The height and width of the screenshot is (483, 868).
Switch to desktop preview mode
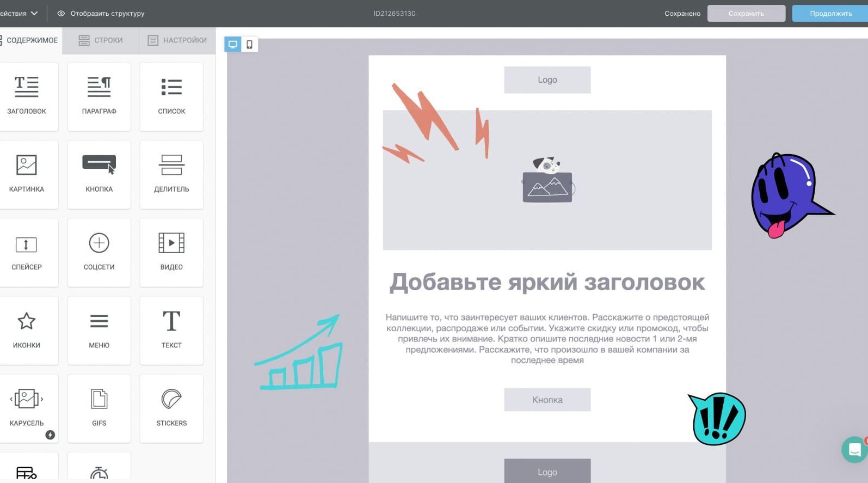point(233,44)
